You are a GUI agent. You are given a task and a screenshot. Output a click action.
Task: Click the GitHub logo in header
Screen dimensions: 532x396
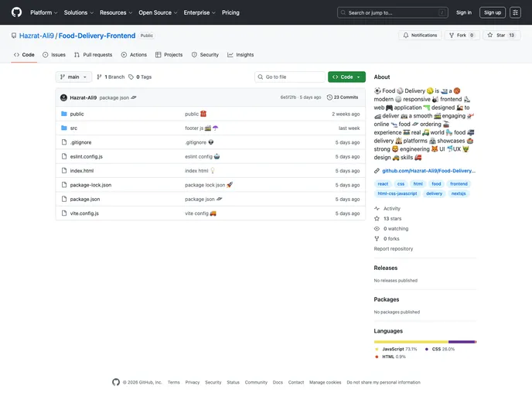click(16, 12)
